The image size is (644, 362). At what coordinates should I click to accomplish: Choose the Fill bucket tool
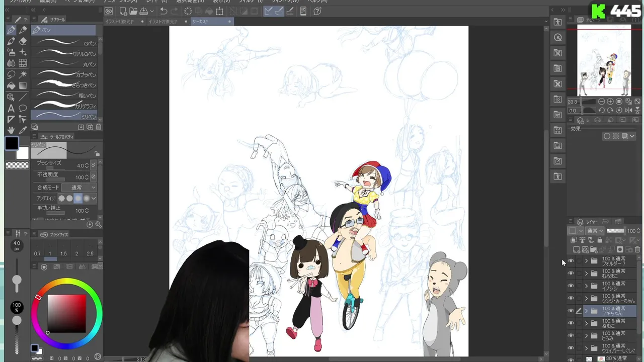[11, 85]
